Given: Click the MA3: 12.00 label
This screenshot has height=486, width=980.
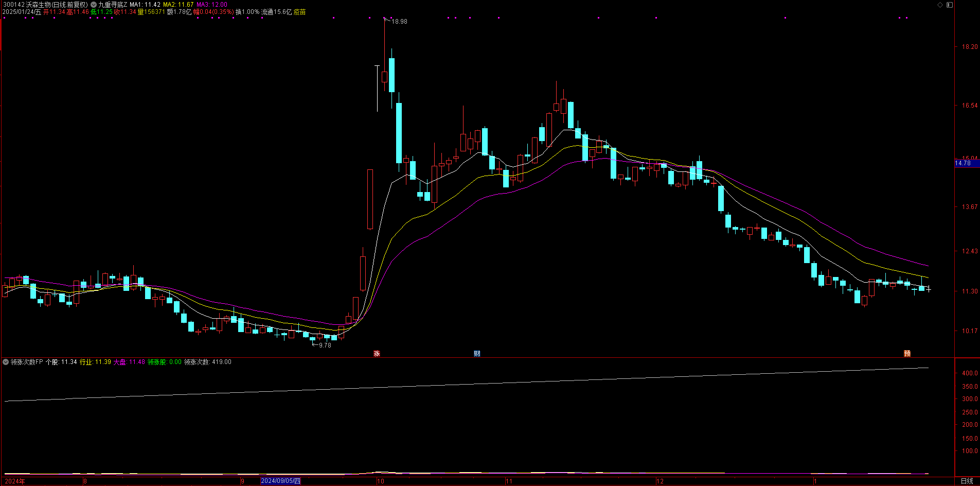Looking at the screenshot, I should pyautogui.click(x=212, y=5).
